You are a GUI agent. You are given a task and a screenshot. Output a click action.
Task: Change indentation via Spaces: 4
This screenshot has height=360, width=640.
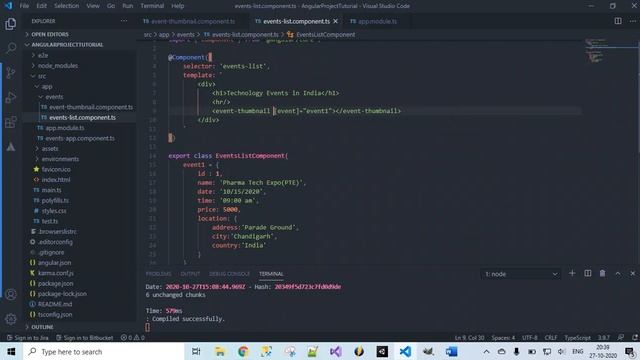click(x=503, y=338)
